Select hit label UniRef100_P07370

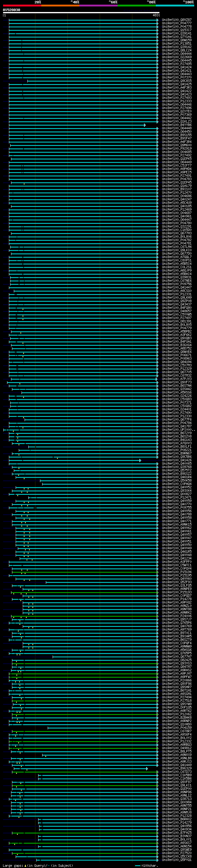pyautogui.click(x=176, y=78)
